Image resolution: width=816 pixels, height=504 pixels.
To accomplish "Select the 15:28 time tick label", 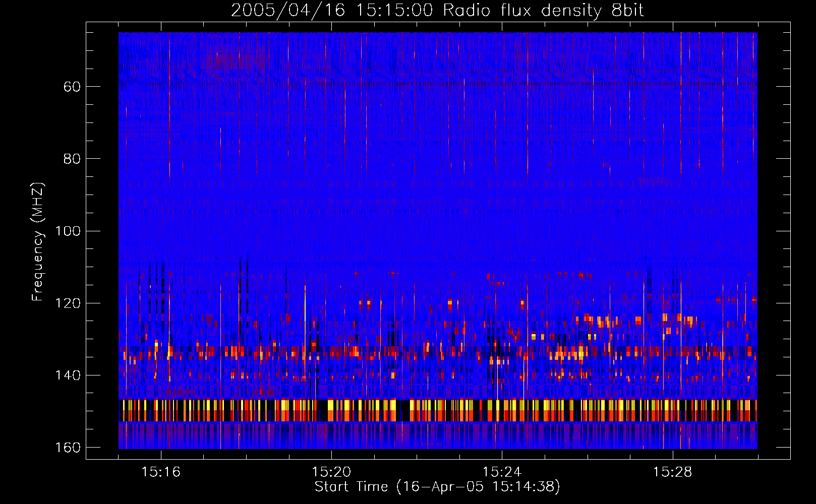I will point(672,472).
